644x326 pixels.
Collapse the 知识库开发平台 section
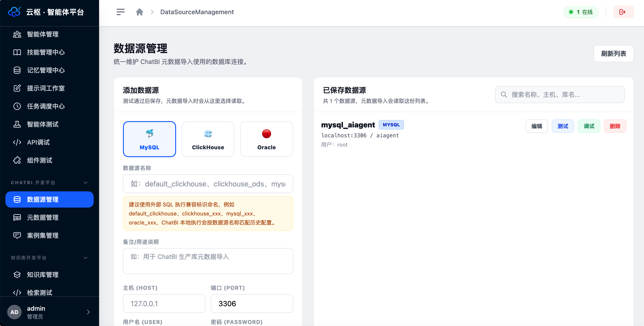coord(86,258)
